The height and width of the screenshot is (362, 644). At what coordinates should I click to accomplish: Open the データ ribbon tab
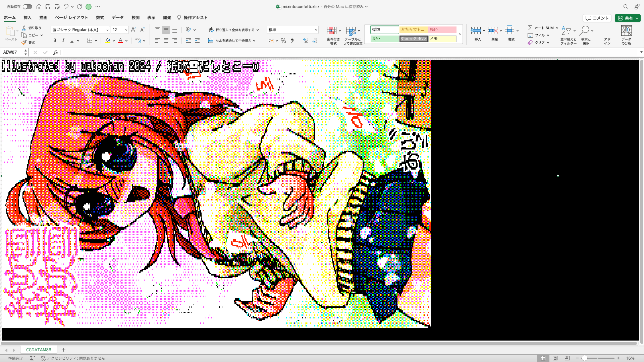click(118, 18)
